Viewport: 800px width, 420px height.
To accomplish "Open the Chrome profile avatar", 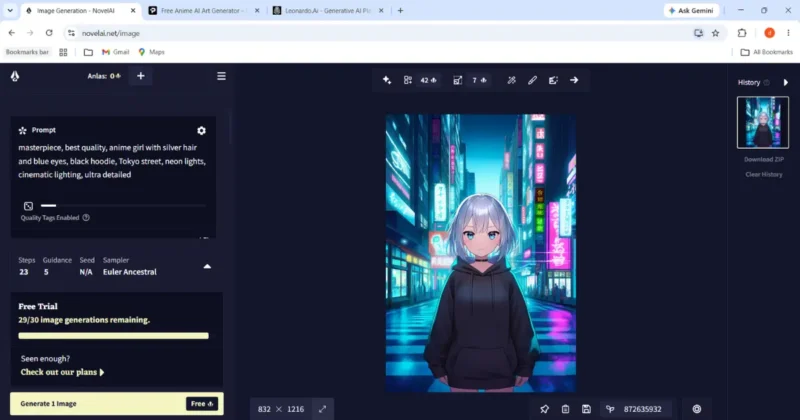I will click(x=769, y=33).
